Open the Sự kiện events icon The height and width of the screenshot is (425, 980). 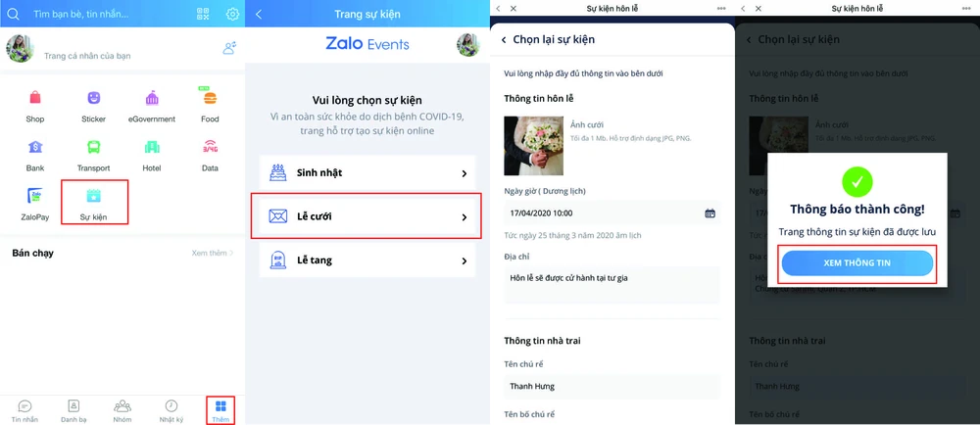click(x=94, y=196)
